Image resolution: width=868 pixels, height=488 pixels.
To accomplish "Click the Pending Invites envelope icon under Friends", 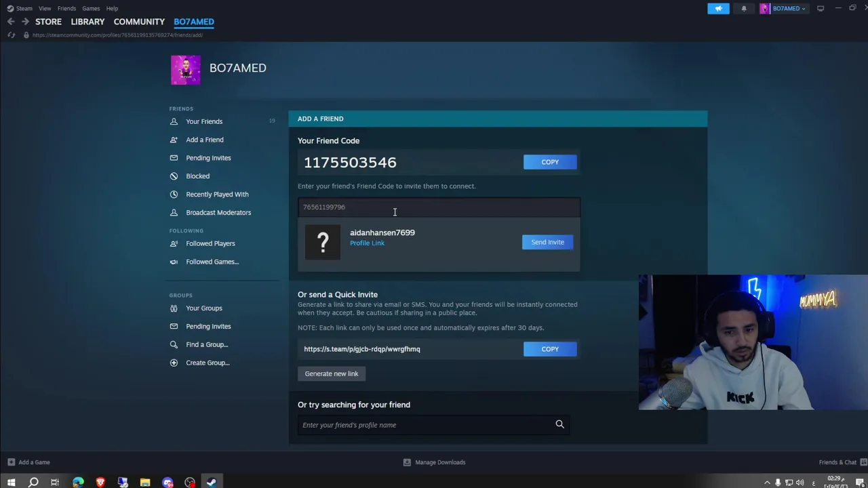I will pyautogui.click(x=174, y=158).
